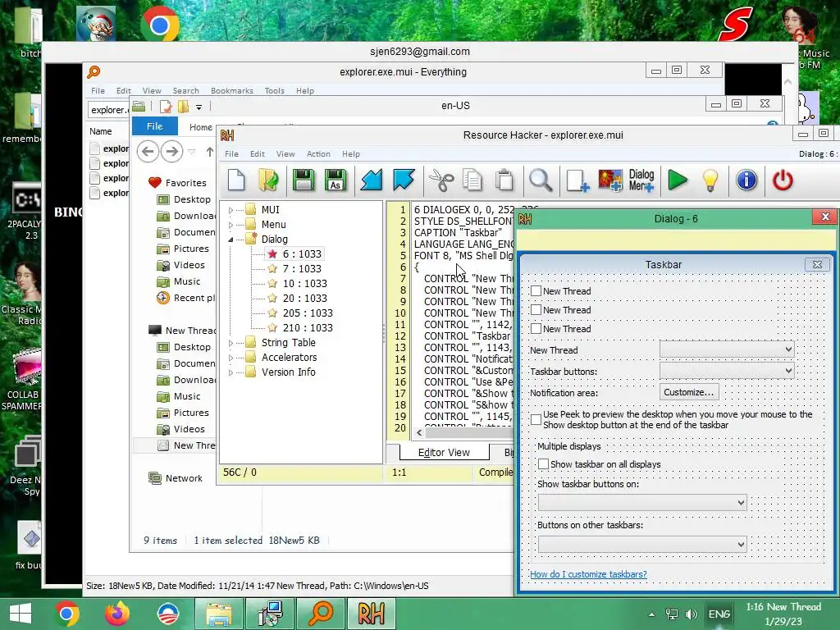Click the red power exit icon
Image resolution: width=840 pixels, height=630 pixels.
tap(783, 180)
